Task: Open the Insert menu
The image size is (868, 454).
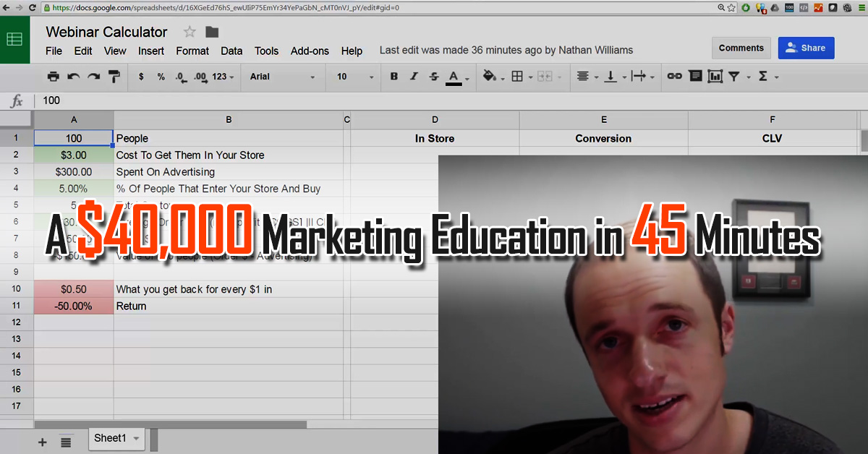Action: coord(151,51)
